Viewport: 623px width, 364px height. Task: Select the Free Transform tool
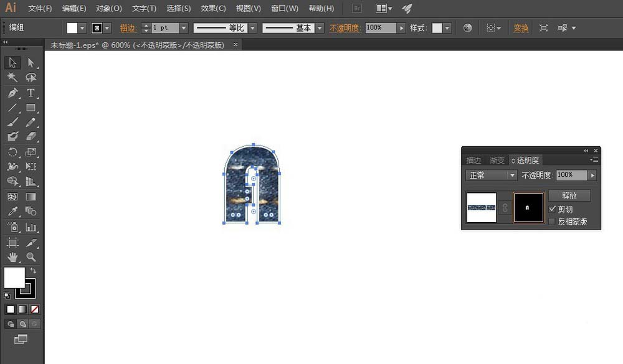31,167
